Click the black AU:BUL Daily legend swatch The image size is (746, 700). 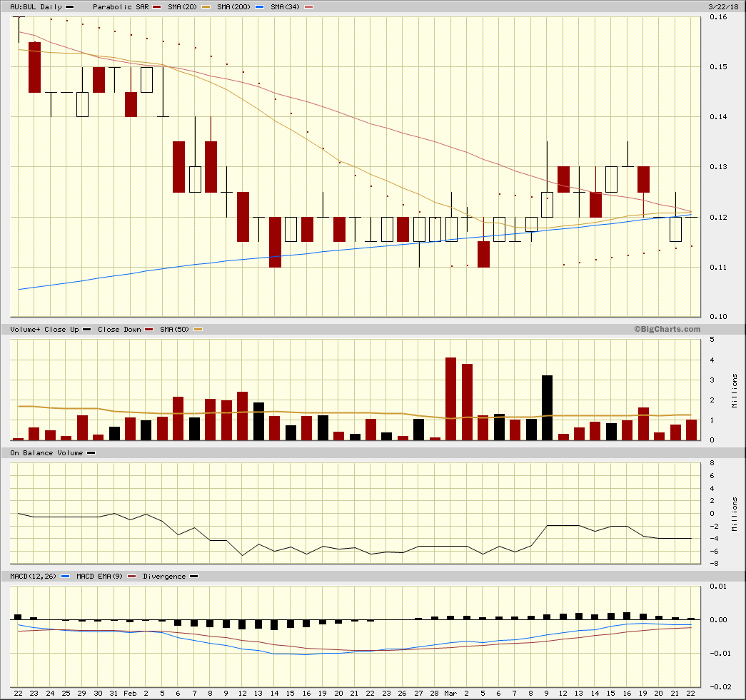(69, 7)
